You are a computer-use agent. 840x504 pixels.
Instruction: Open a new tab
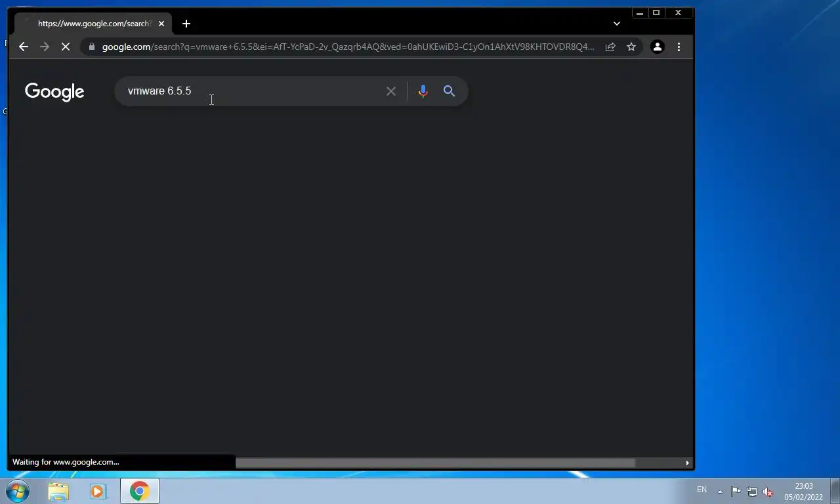(x=186, y=24)
